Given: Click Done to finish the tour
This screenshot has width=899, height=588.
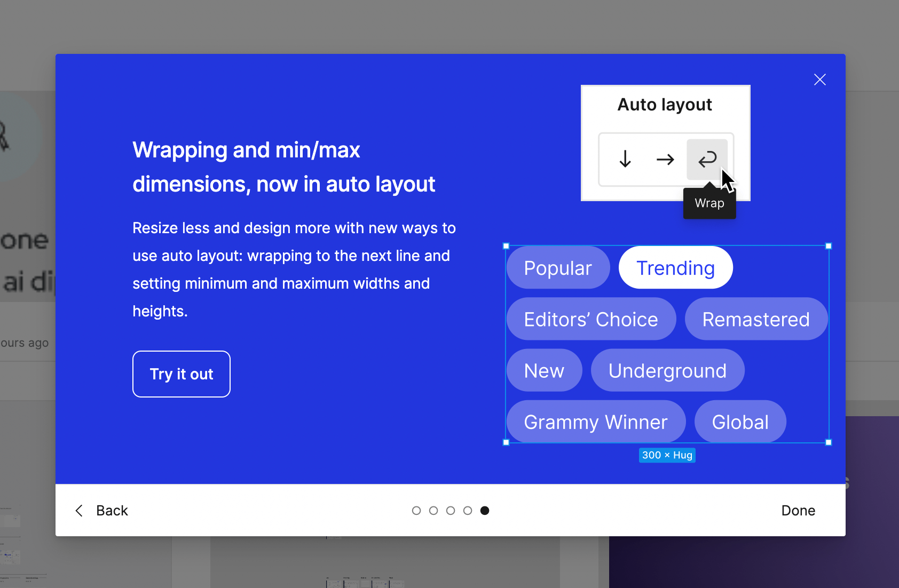Looking at the screenshot, I should pos(798,511).
